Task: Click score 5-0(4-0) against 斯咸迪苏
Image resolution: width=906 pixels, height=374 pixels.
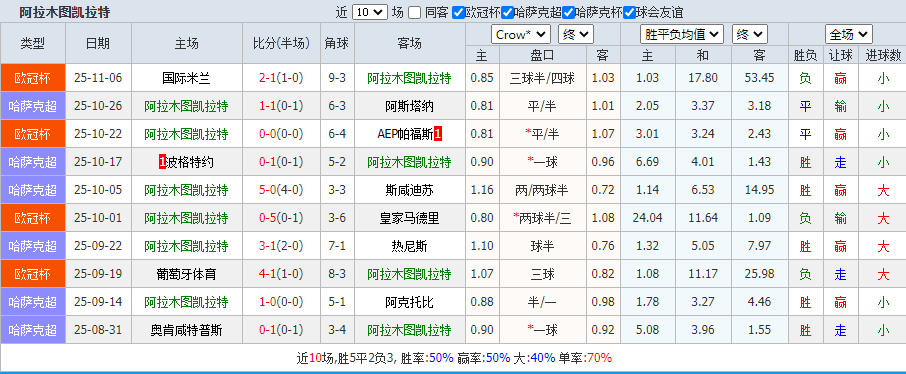Action: pyautogui.click(x=281, y=190)
